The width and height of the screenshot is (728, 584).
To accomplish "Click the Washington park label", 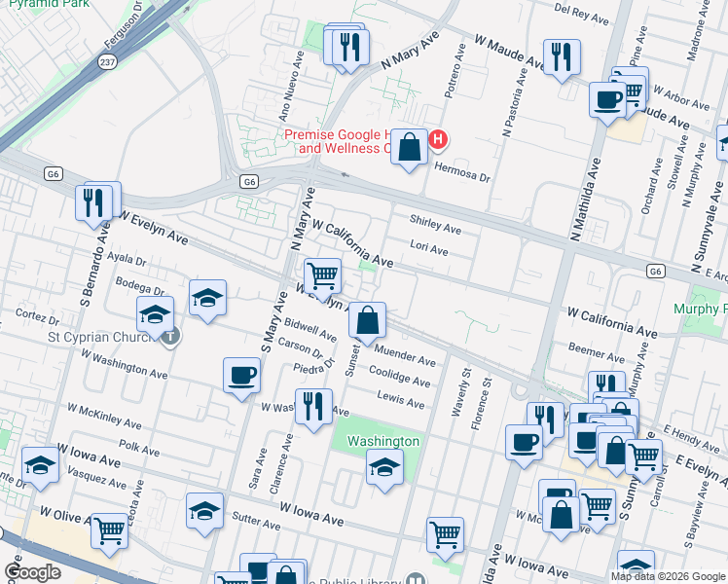I will pos(383,441).
